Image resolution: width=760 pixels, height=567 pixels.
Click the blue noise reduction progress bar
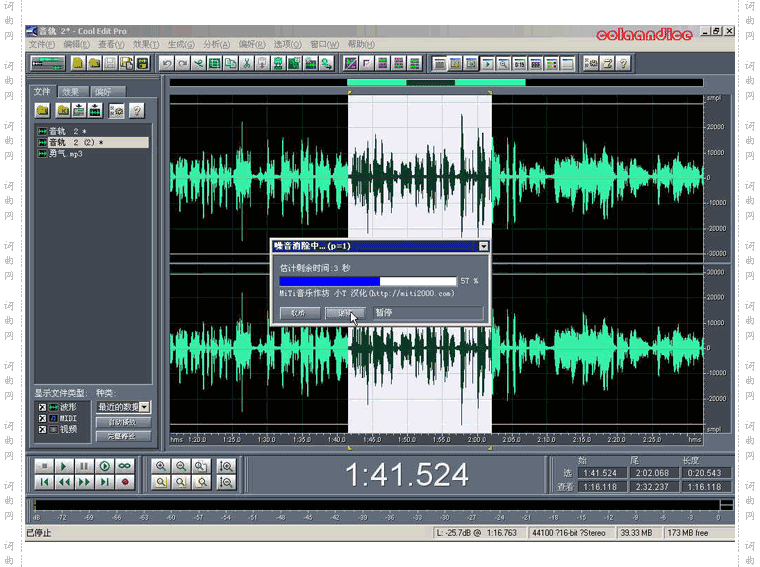368,281
